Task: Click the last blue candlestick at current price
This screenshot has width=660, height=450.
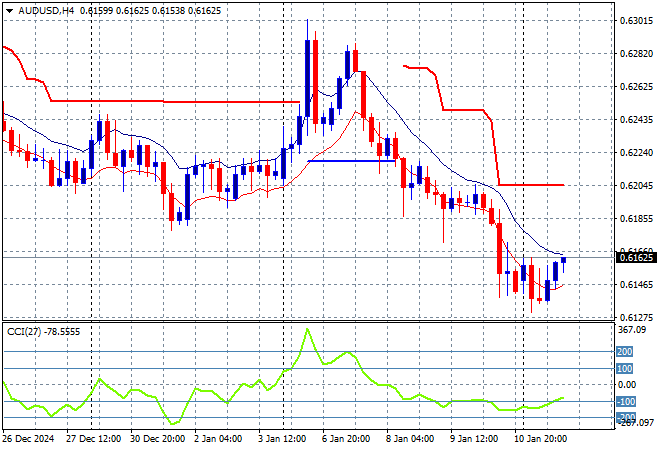Action: pos(564,260)
